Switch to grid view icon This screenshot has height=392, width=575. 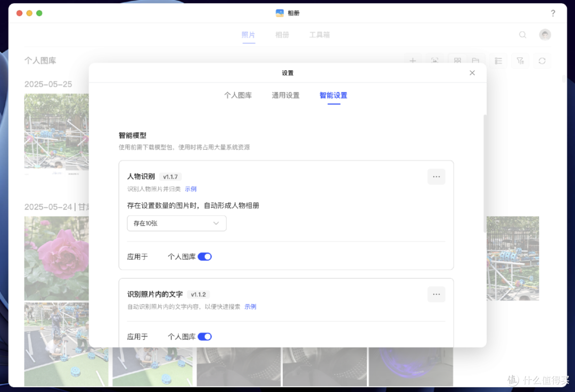point(457,61)
